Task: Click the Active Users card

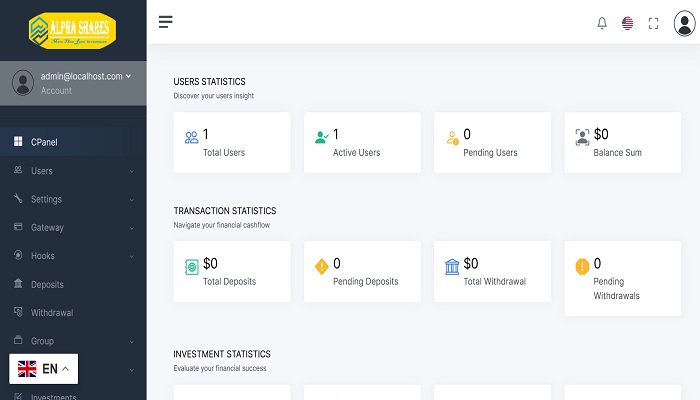Action: [361, 142]
